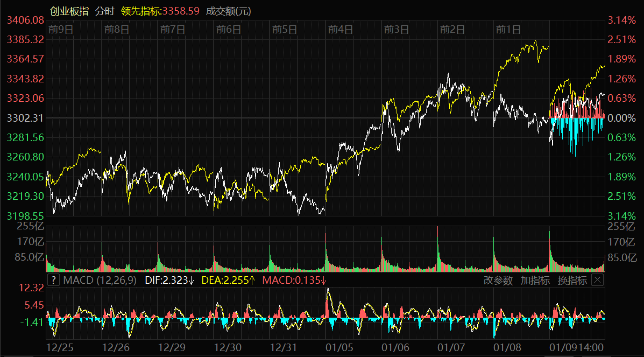Click the 0.00% label on right axis
Screen dimensions: 644x357
[x=621, y=118]
